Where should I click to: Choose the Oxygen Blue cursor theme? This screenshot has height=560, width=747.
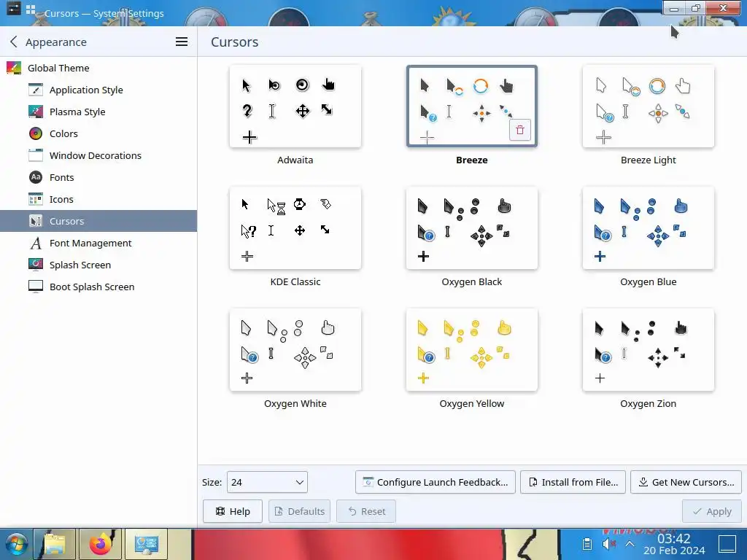coord(649,228)
